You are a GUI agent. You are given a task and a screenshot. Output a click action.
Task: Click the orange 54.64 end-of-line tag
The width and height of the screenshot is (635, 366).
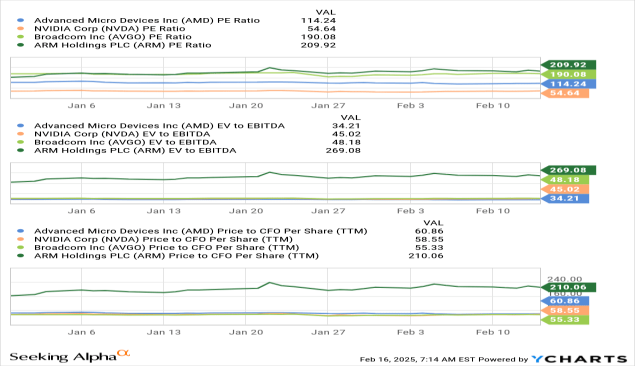(565, 93)
